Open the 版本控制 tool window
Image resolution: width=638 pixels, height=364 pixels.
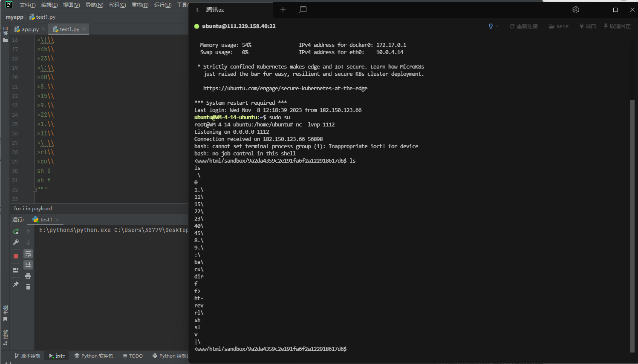tap(27, 356)
